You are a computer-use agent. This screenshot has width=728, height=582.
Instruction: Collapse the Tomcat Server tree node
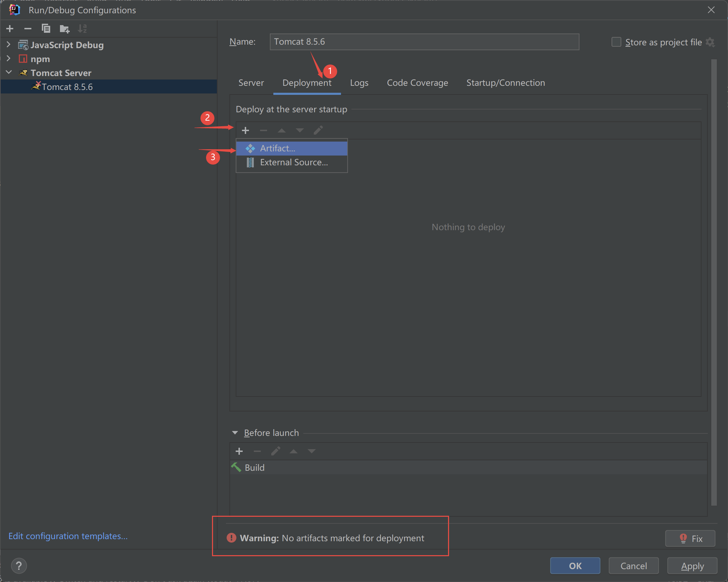(9, 73)
